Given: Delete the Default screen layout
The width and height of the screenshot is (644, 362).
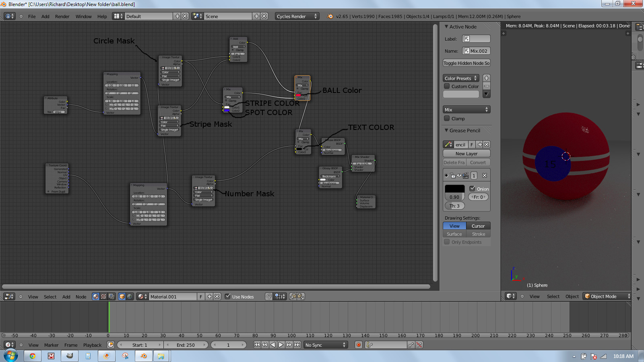Looking at the screenshot, I should coord(185,16).
